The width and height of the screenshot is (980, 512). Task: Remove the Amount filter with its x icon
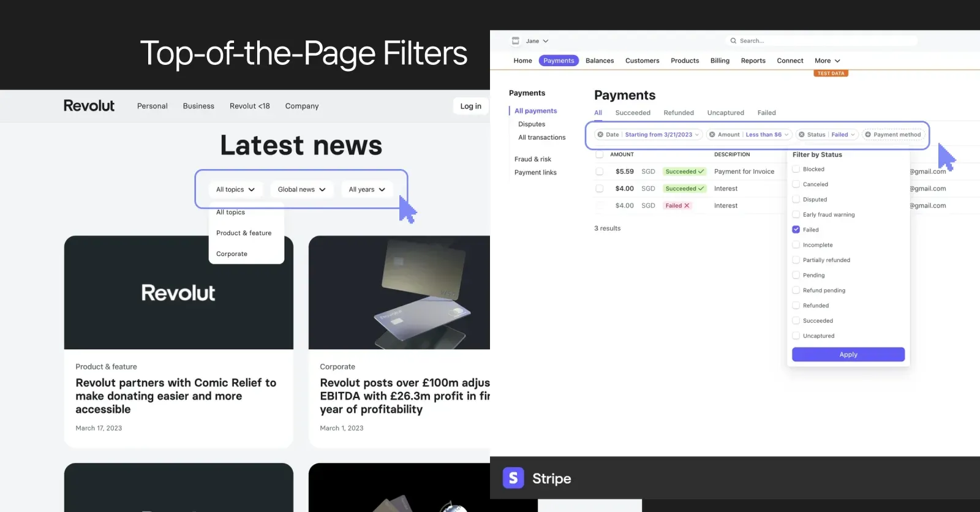(x=712, y=135)
